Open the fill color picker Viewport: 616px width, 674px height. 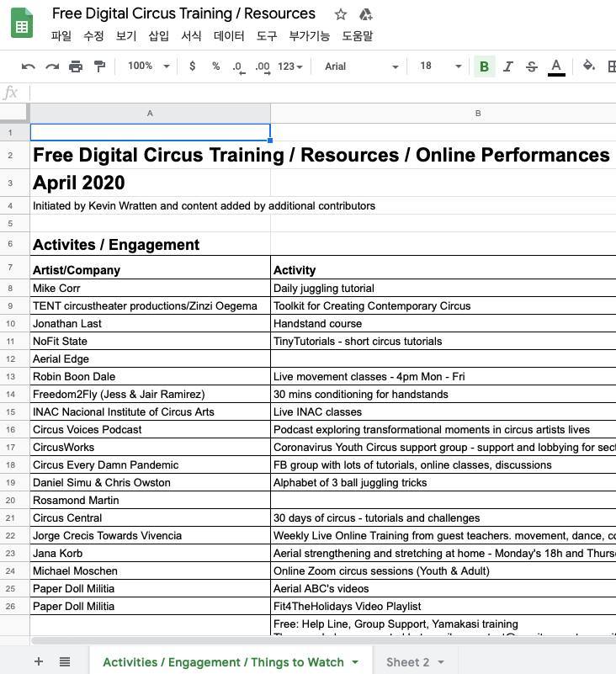[589, 66]
